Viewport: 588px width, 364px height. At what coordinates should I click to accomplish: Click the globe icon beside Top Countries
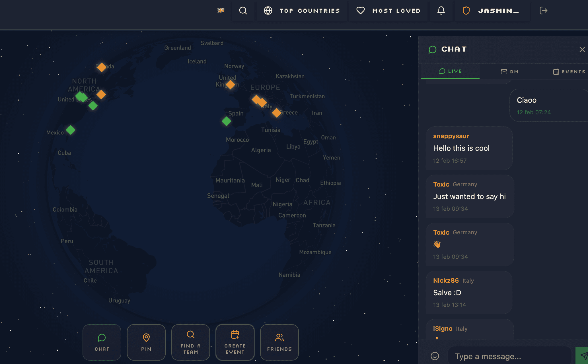pyautogui.click(x=268, y=11)
